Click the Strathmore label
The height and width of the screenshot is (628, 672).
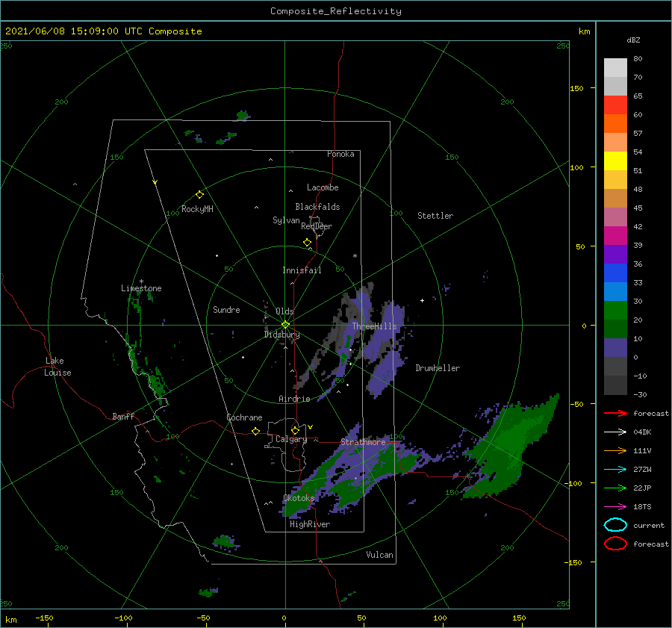(x=363, y=442)
